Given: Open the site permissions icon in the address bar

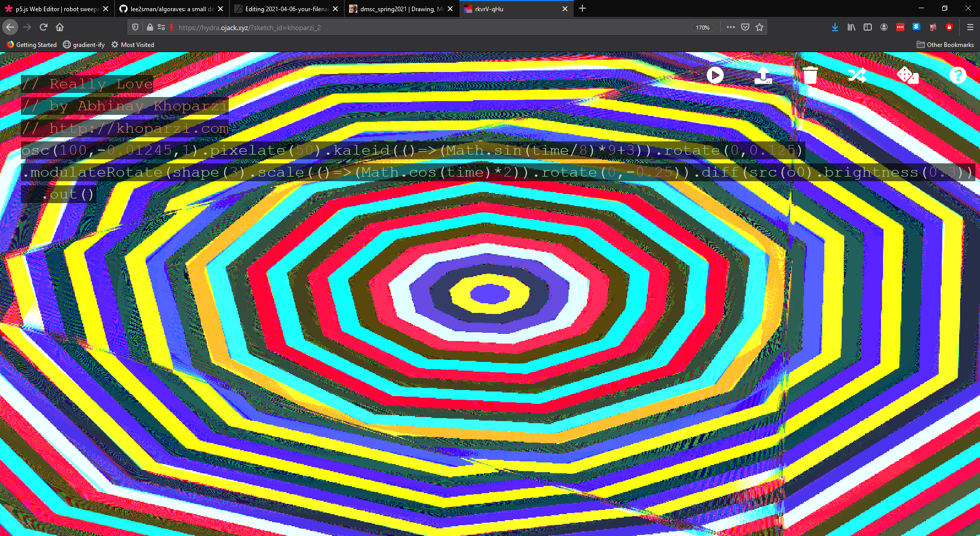Looking at the screenshot, I should [161, 28].
